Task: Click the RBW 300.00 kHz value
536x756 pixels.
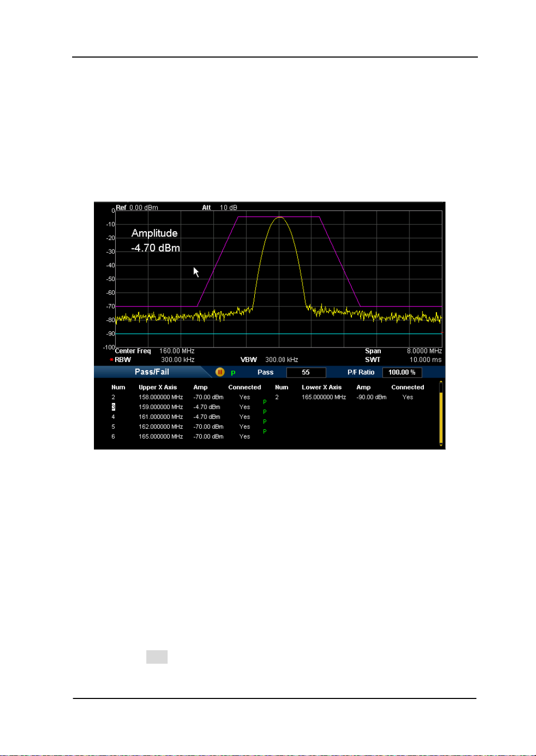Action: point(177,360)
